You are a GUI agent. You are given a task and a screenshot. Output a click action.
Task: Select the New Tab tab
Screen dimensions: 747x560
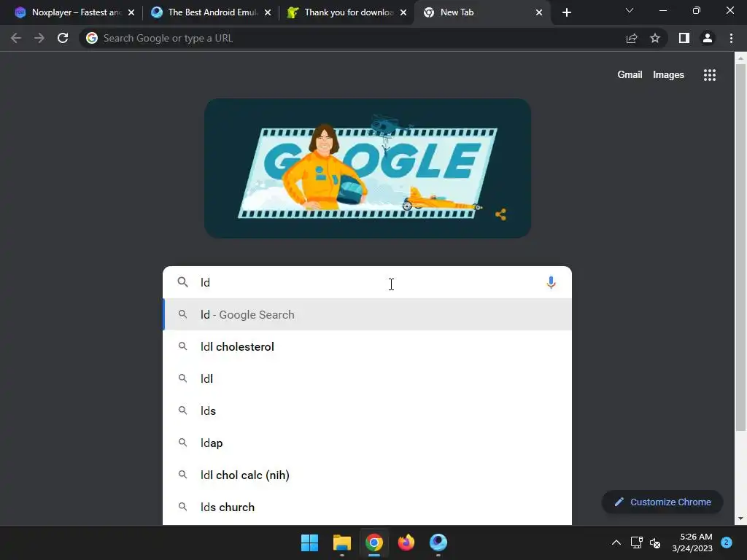point(481,12)
